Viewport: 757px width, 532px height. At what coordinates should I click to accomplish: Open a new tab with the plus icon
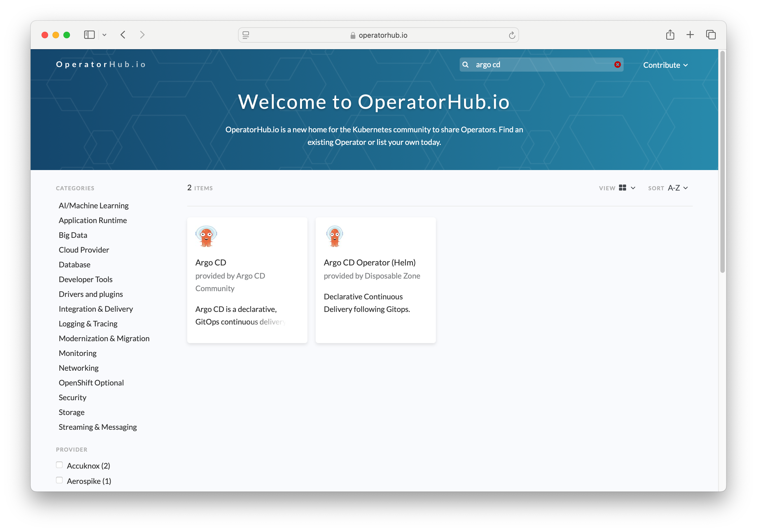coord(690,35)
